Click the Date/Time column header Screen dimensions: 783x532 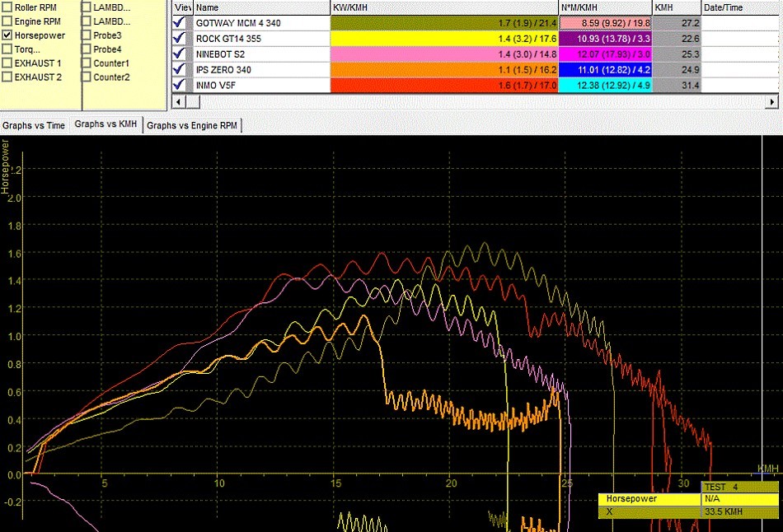point(739,7)
